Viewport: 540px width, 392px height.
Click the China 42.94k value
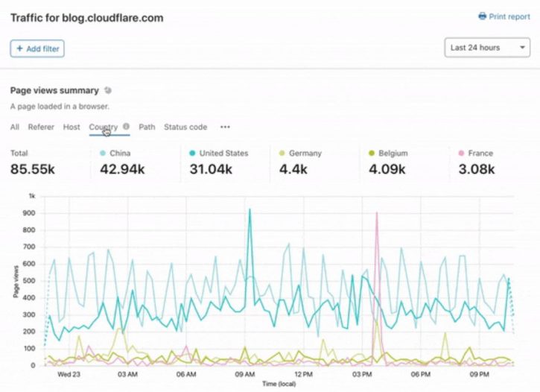click(x=122, y=169)
